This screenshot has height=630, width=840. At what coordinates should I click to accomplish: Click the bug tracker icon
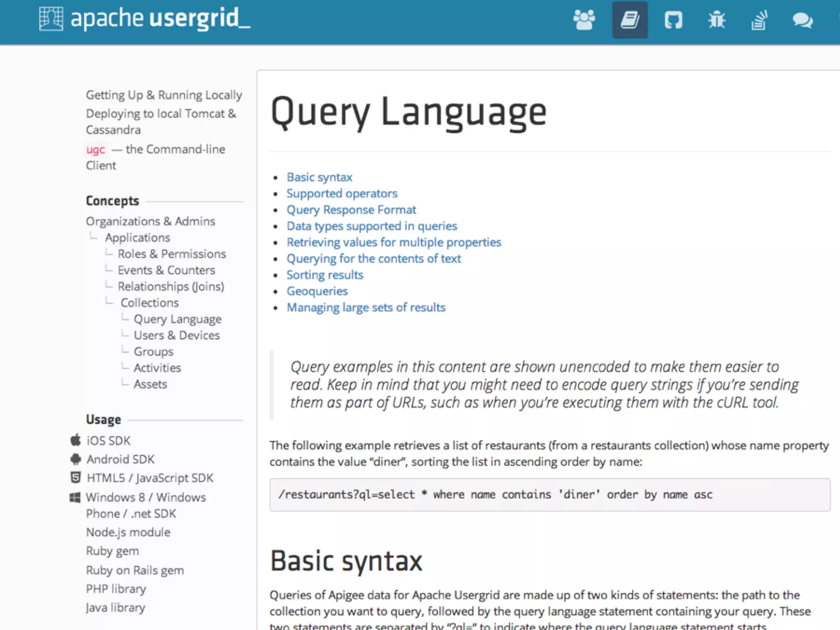pos(717,20)
